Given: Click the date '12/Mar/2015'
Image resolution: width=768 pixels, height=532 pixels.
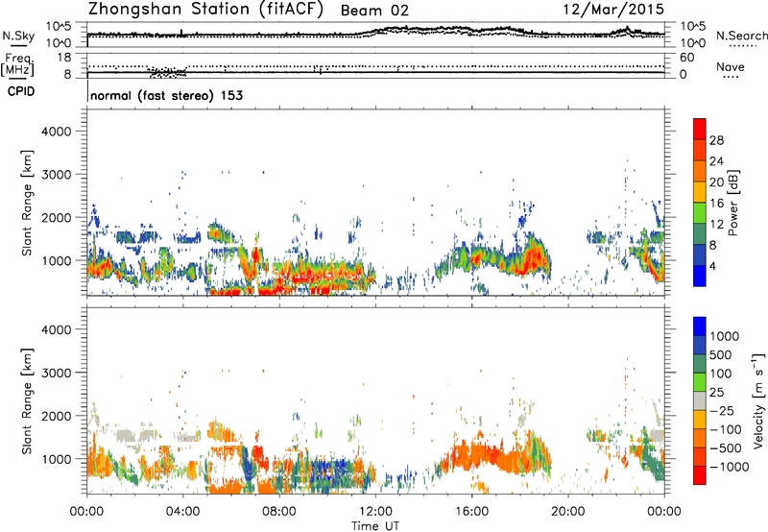Looking at the screenshot, I should (613, 10).
